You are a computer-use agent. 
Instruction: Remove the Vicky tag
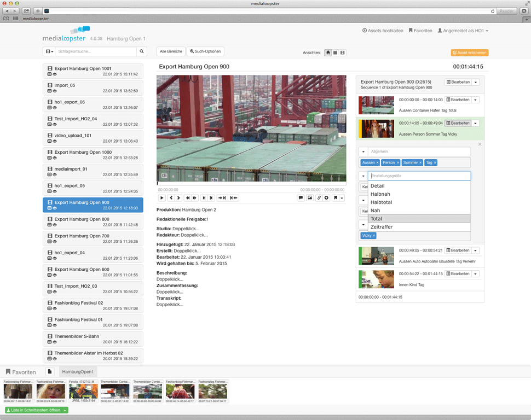click(x=374, y=236)
